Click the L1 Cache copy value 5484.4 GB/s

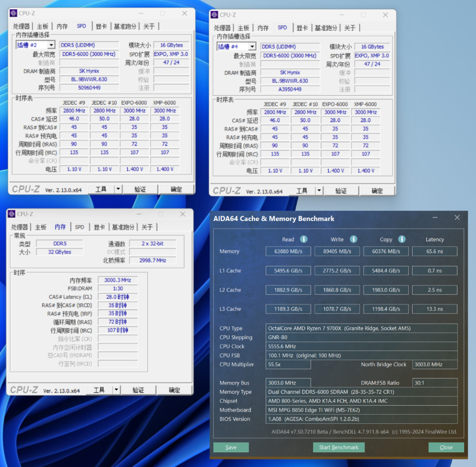386,271
